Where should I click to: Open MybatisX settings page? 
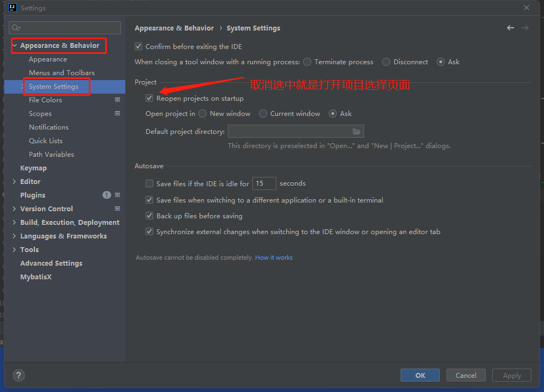click(36, 277)
